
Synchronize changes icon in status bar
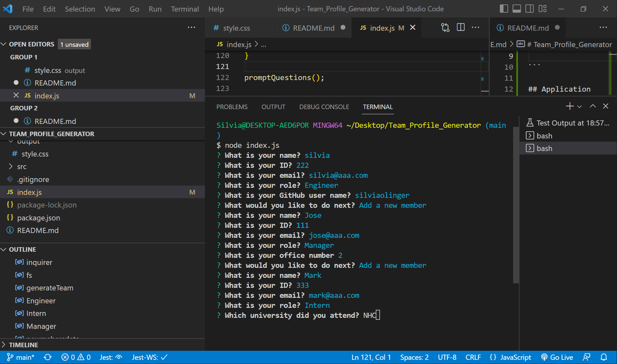tap(48, 357)
